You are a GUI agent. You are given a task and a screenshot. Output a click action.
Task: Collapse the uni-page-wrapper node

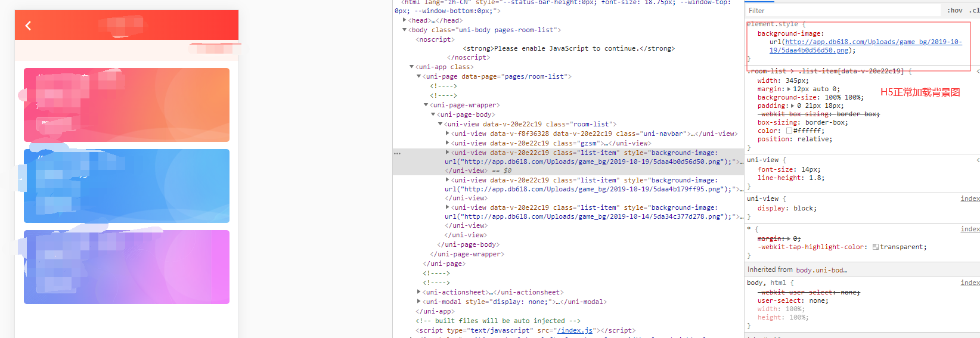pyautogui.click(x=426, y=105)
